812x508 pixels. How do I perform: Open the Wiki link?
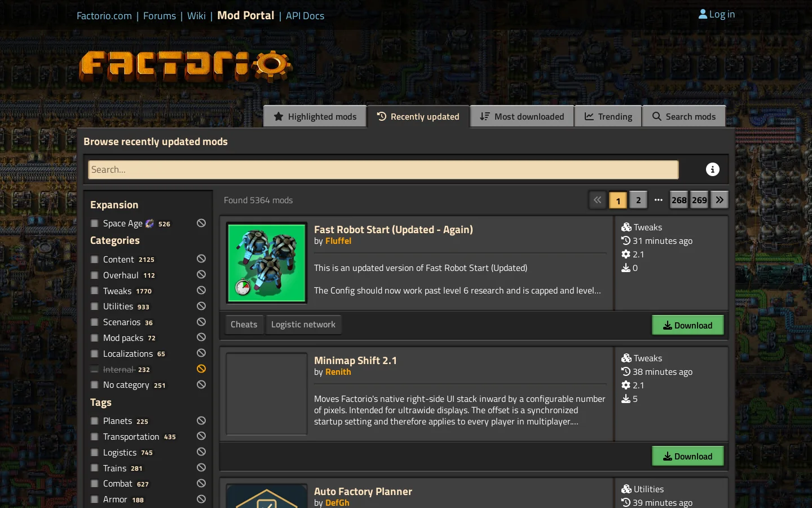pyautogui.click(x=196, y=16)
